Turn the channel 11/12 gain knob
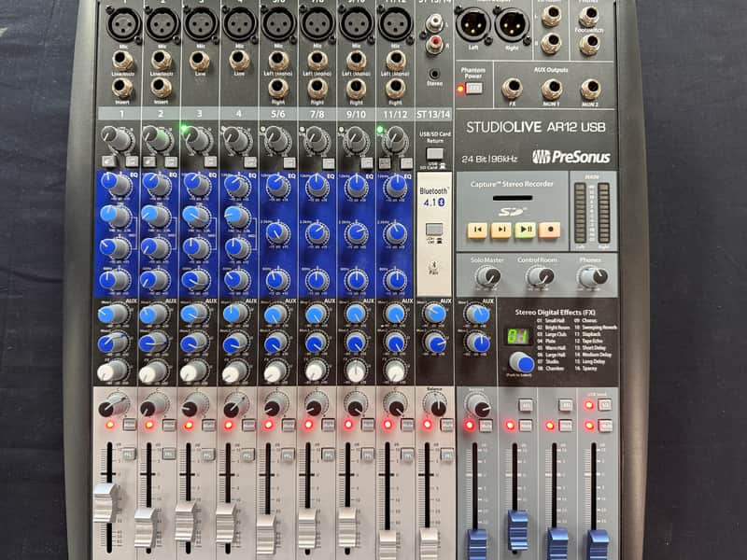Screen dimensions: 747x560 click(x=395, y=140)
